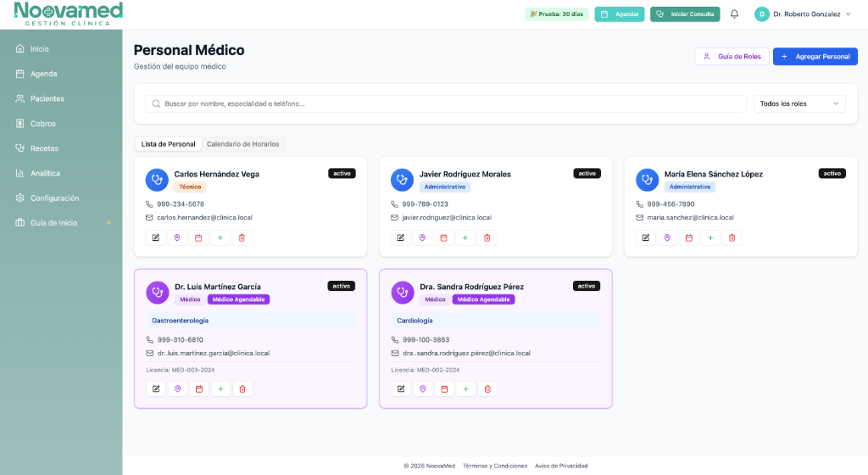
Task: Edit Javier Rodríguez Morales's profile
Action: coord(401,238)
